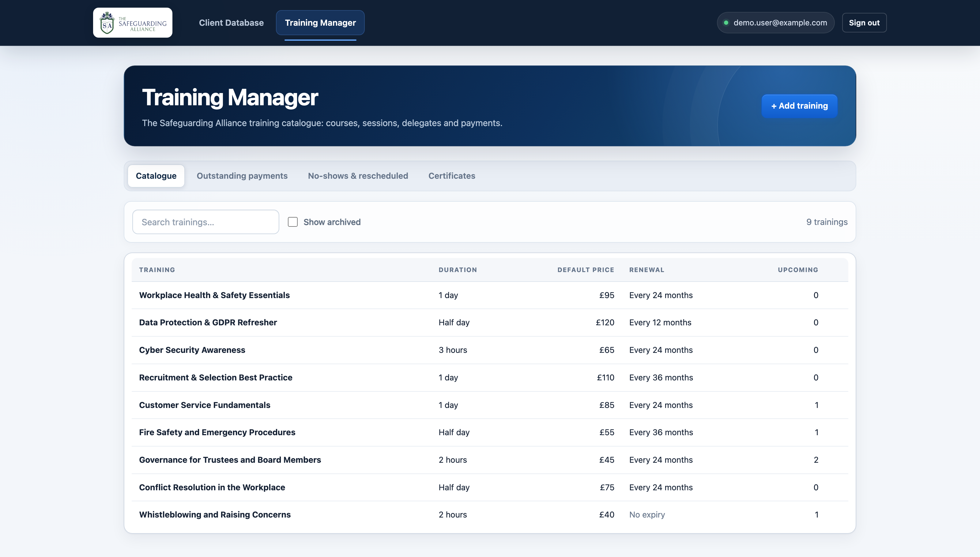This screenshot has width=980, height=557.
Task: Click the Upcoming column header
Action: pyautogui.click(x=798, y=270)
